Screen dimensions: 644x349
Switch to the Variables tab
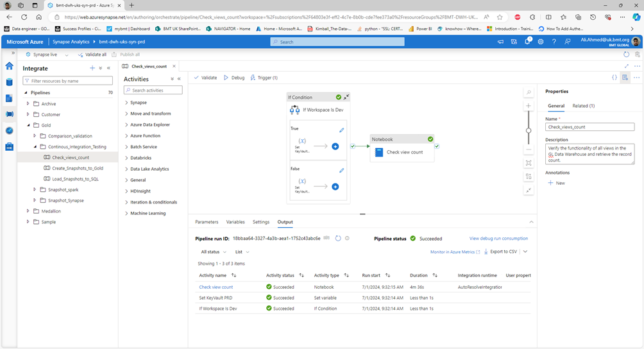point(235,222)
